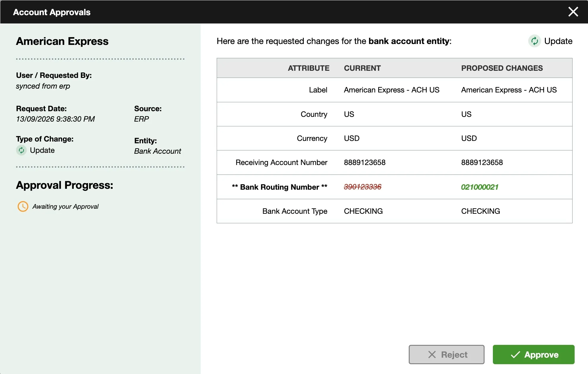This screenshot has width=588, height=374.
Task: Click the proposed Country value US
Action: click(x=466, y=114)
